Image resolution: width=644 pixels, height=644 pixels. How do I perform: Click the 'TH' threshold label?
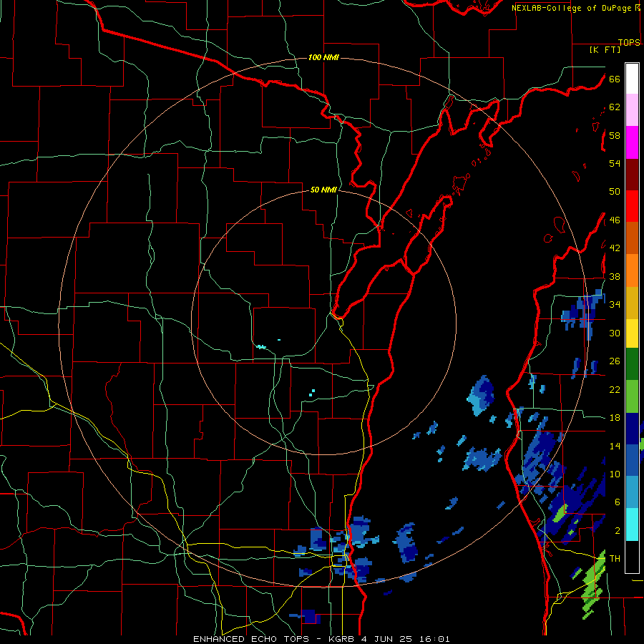[x=615, y=559]
